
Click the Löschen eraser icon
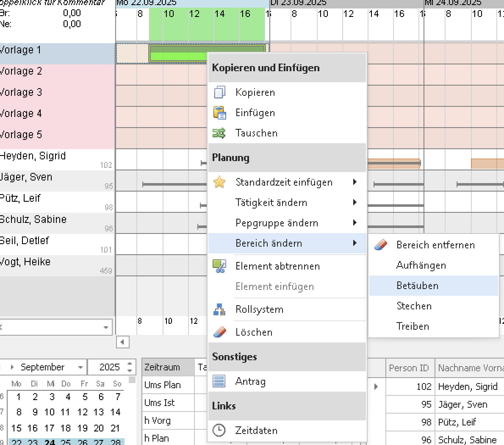pos(219,332)
